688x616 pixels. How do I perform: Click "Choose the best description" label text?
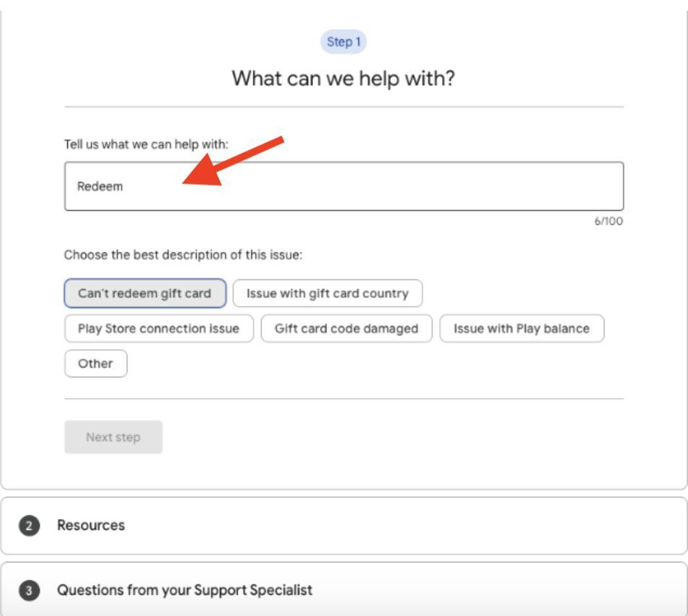pyautogui.click(x=183, y=255)
